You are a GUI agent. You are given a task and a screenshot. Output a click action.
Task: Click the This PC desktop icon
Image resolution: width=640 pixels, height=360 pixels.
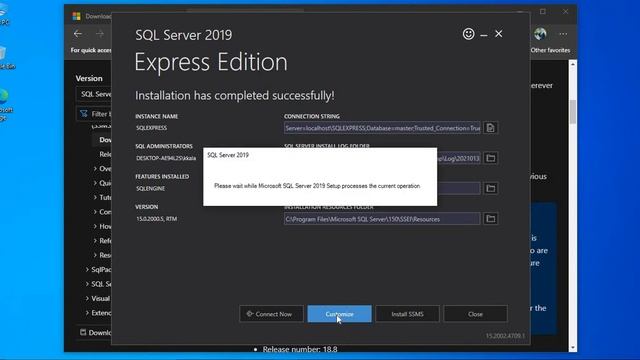[x=3, y=15]
